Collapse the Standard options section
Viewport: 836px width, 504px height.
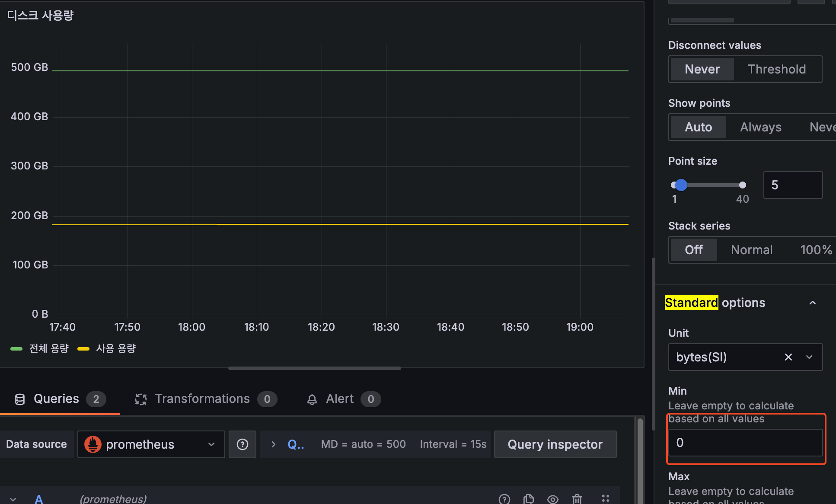pos(812,303)
